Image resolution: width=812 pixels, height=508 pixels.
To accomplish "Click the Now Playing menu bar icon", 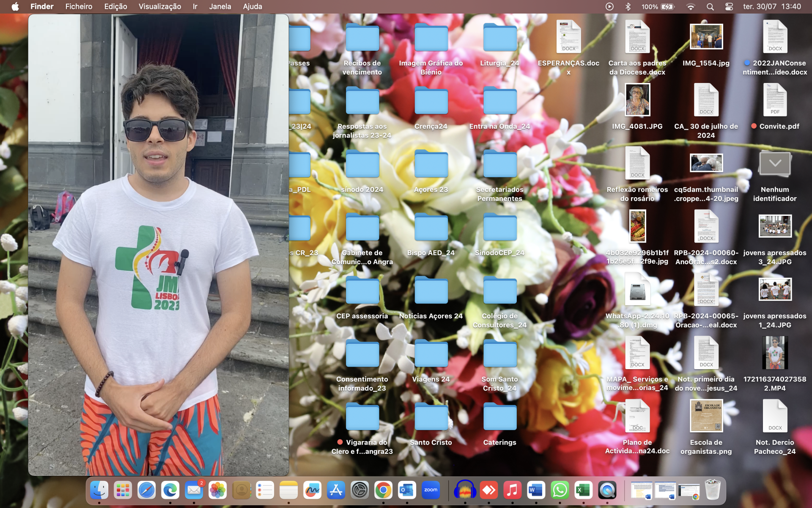I will click(x=609, y=6).
